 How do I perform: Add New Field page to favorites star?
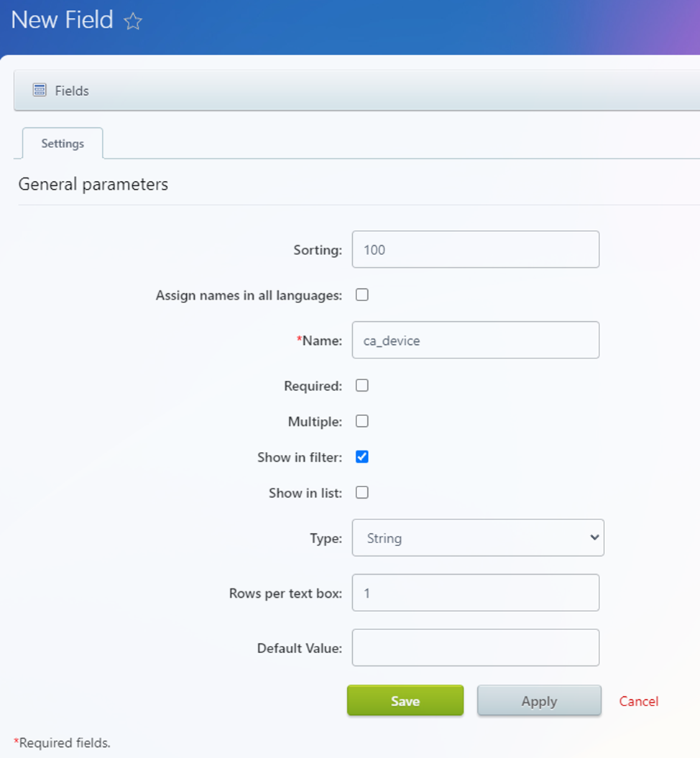[x=133, y=22]
